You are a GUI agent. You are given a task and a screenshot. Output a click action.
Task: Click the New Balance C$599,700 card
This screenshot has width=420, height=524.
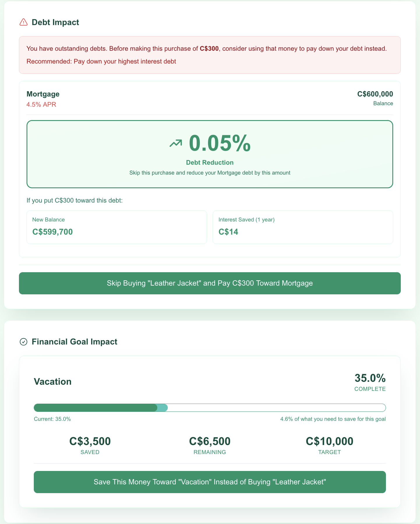click(117, 227)
